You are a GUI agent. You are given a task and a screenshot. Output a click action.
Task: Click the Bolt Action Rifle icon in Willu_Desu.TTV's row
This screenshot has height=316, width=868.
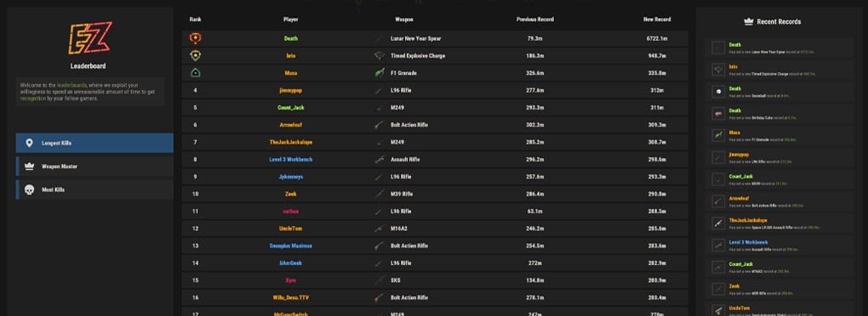coord(379,298)
